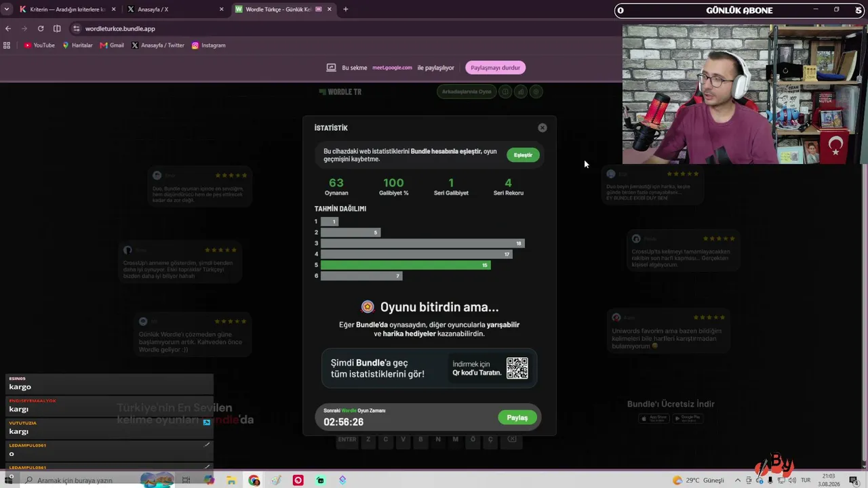Viewport: 868px width, 488px height.
Task: Close the Anasayfa / X tab
Action: tap(221, 9)
